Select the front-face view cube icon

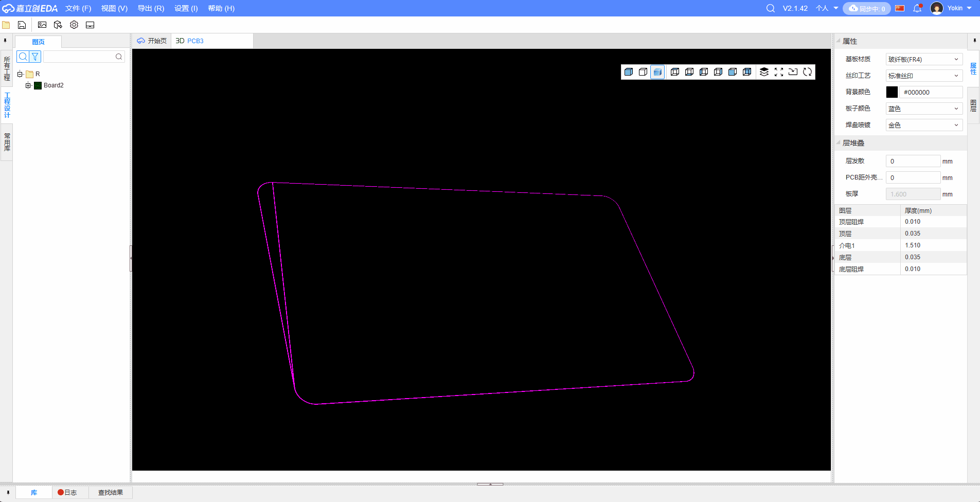733,72
